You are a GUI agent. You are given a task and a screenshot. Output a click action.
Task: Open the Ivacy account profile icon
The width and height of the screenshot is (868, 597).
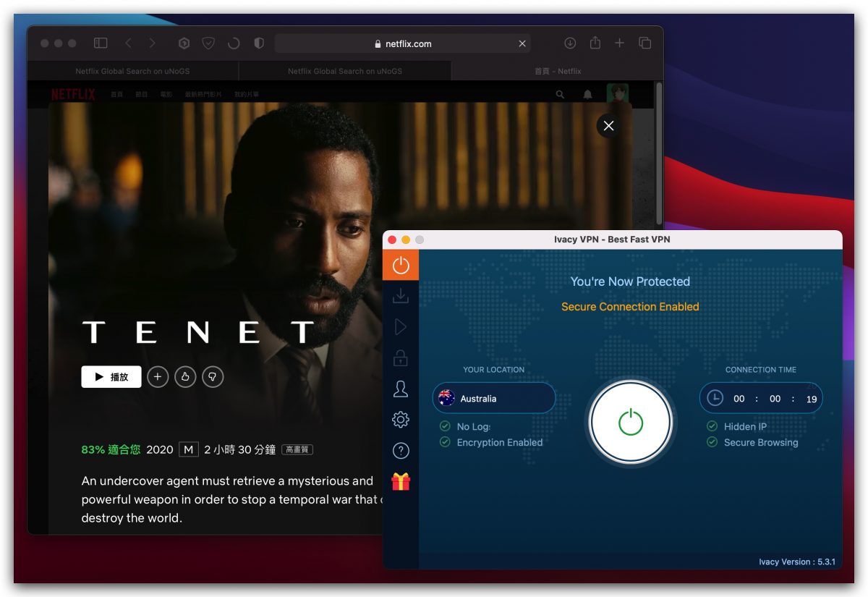pyautogui.click(x=401, y=389)
